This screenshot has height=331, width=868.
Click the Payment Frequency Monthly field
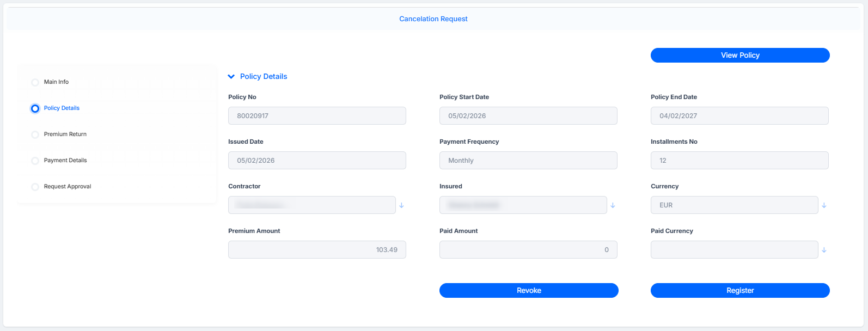pyautogui.click(x=528, y=161)
